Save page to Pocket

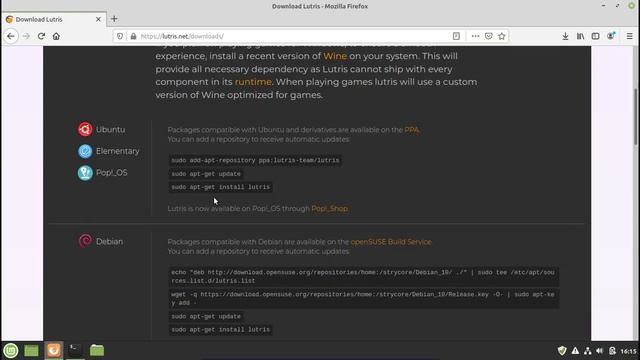coord(489,36)
